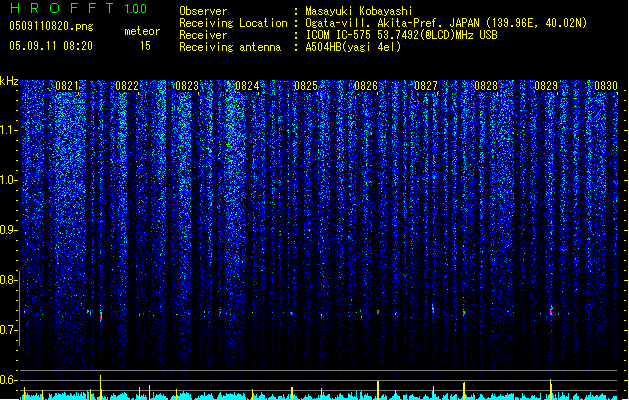
Task: Click the 1.1 kHz axis tick label
Action: 8,130
